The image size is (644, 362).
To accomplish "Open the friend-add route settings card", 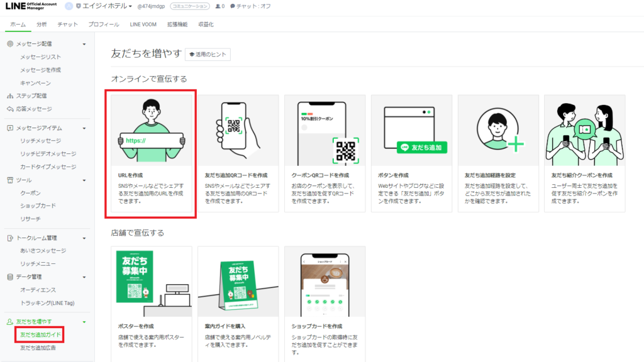I will click(x=498, y=154).
